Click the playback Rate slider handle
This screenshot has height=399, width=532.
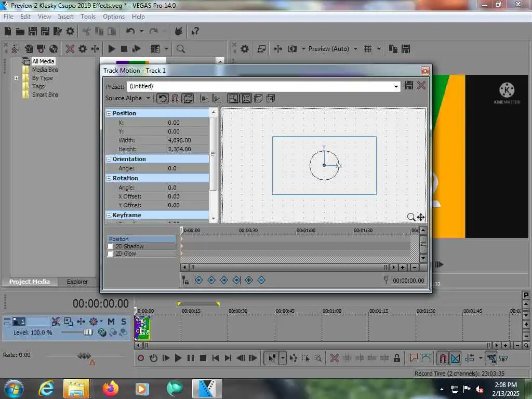point(84,355)
